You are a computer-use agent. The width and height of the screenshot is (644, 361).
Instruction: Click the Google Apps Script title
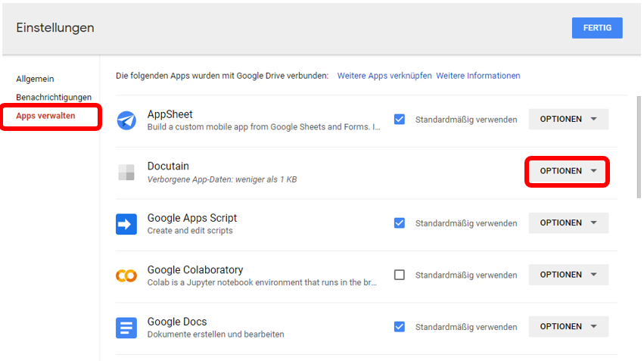tap(192, 218)
